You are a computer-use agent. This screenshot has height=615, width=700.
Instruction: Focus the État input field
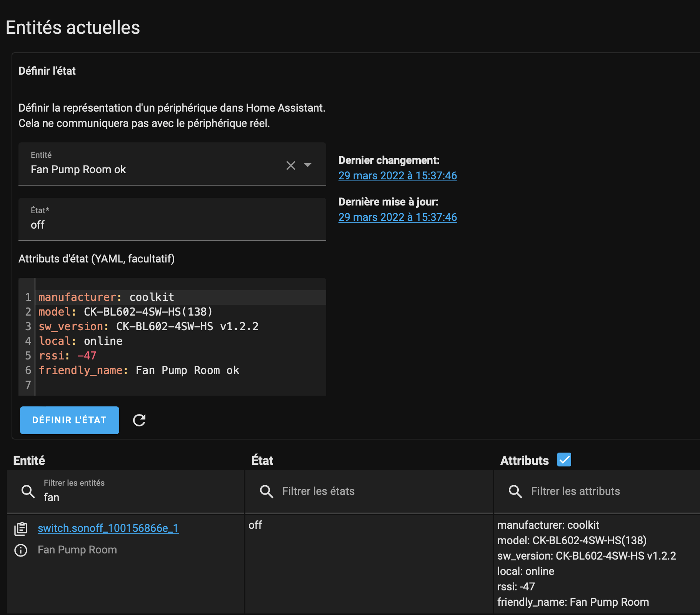(172, 224)
